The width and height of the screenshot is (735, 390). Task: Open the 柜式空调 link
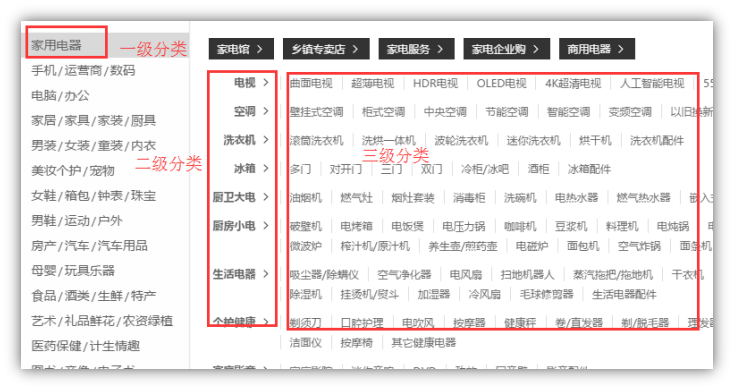pos(383,112)
